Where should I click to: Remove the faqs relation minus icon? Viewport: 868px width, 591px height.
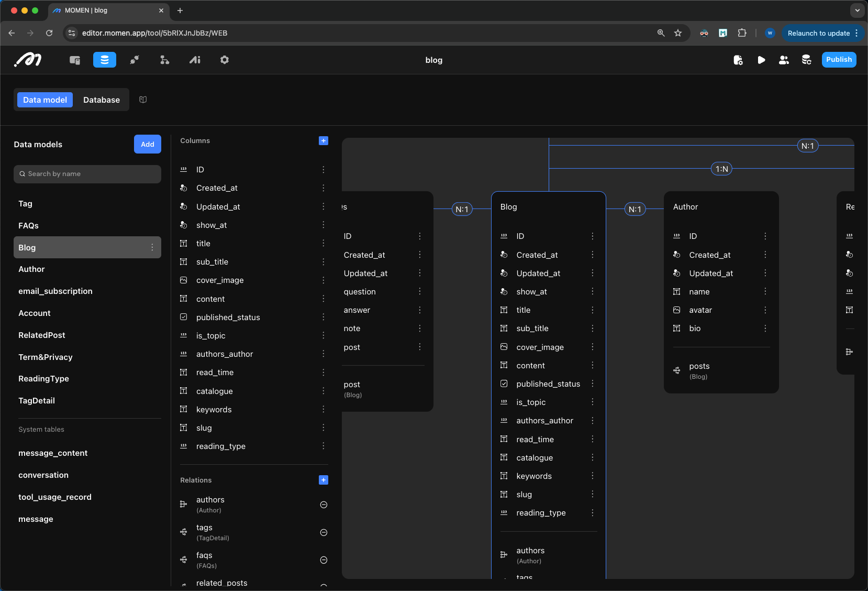coord(324,560)
